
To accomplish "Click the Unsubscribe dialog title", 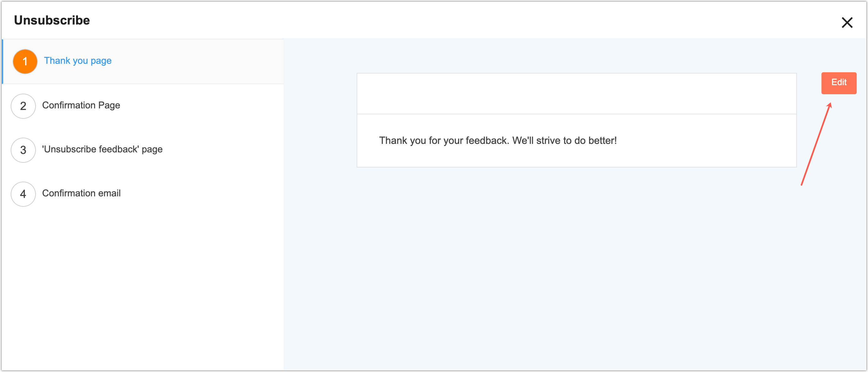I will coord(52,20).
